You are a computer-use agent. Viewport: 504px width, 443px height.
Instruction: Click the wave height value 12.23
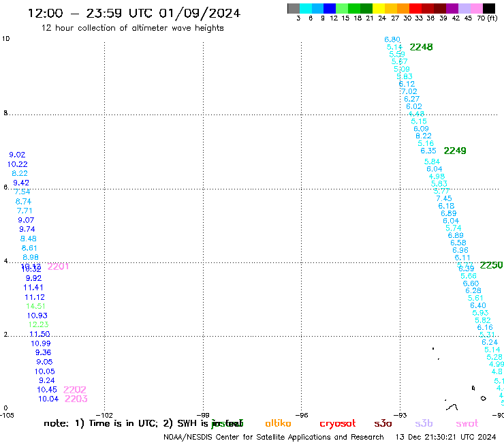(39, 324)
